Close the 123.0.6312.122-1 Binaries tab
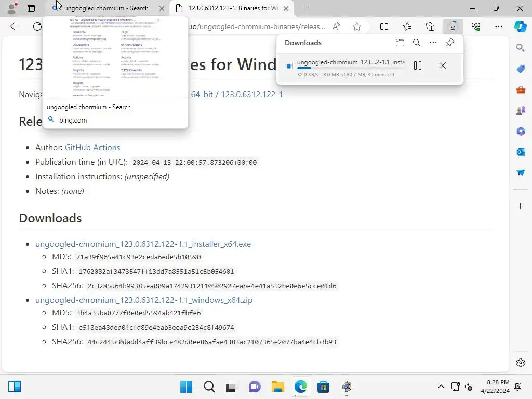532x399 pixels. [286, 8]
